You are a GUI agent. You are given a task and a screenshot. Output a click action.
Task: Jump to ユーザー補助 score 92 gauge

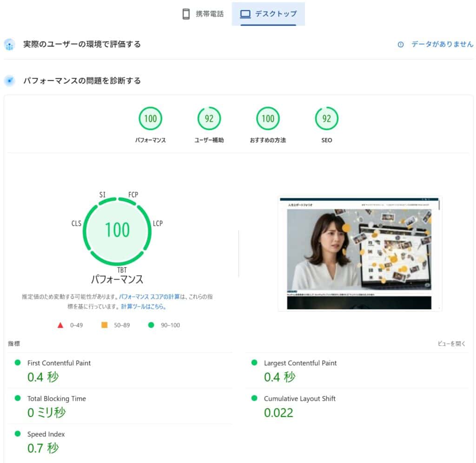click(x=209, y=119)
